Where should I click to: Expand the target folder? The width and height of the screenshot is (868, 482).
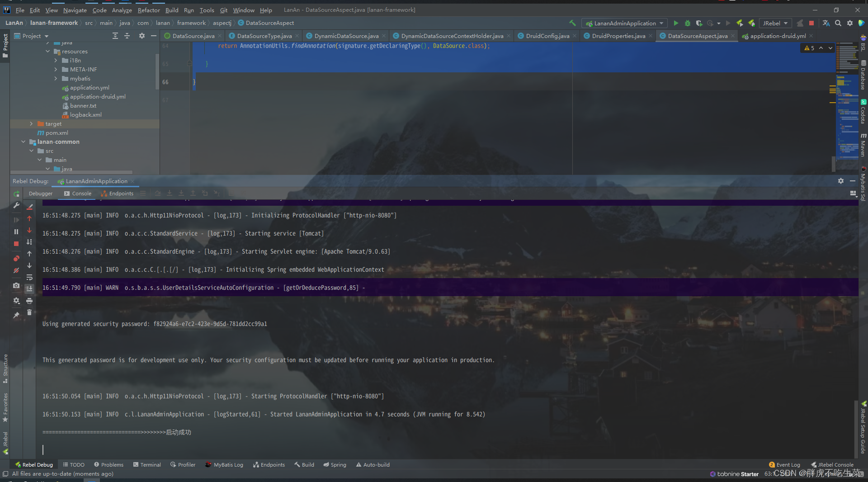pyautogui.click(x=31, y=123)
